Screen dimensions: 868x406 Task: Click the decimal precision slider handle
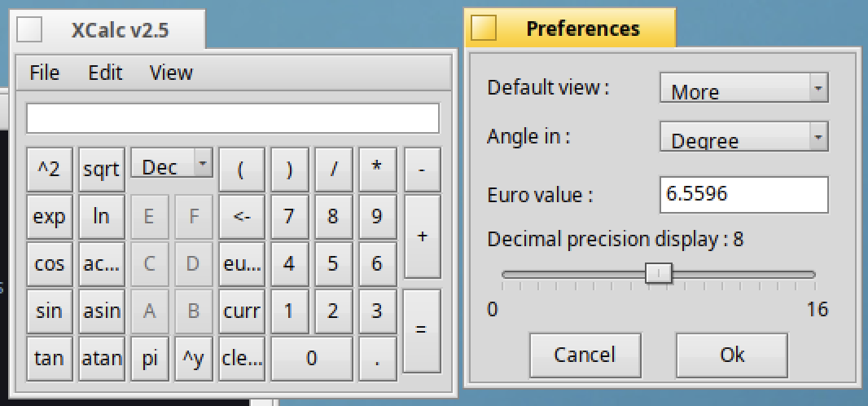[x=658, y=274]
